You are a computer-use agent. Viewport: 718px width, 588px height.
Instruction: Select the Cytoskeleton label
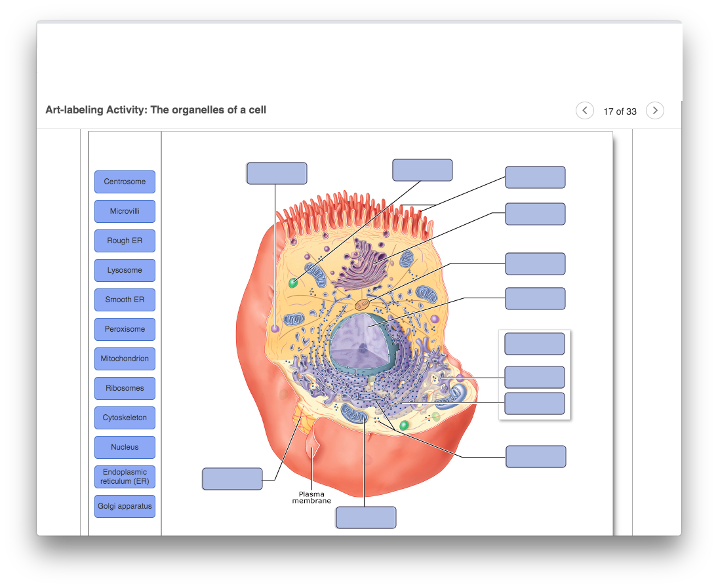[x=125, y=418]
